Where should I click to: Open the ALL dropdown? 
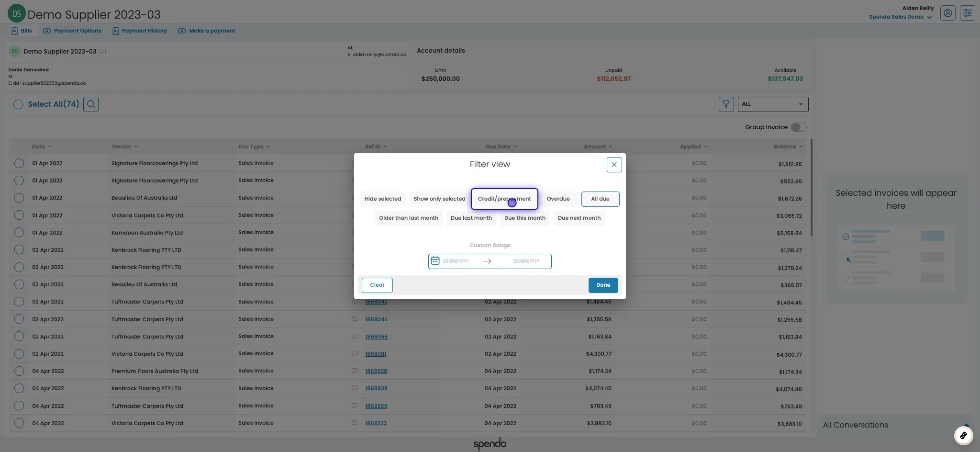pyautogui.click(x=773, y=104)
